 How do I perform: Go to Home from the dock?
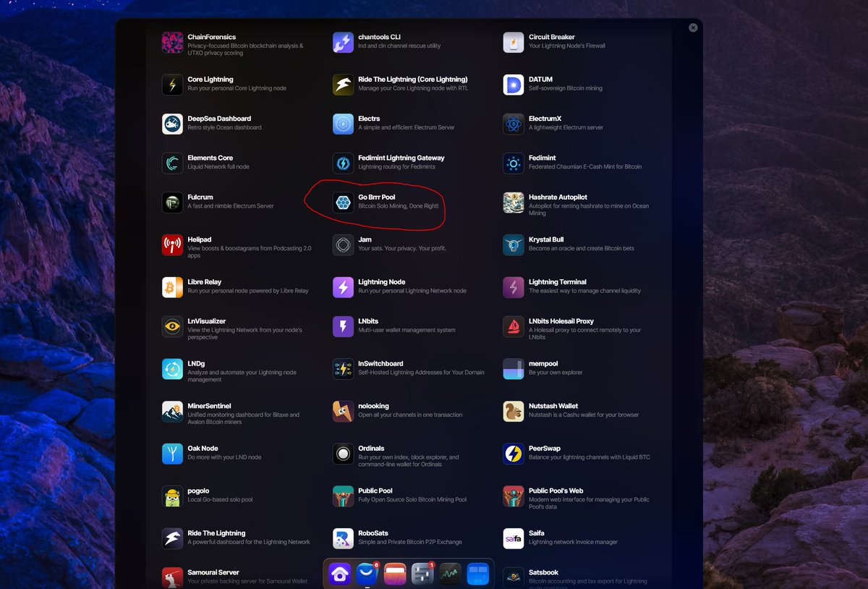click(340, 574)
